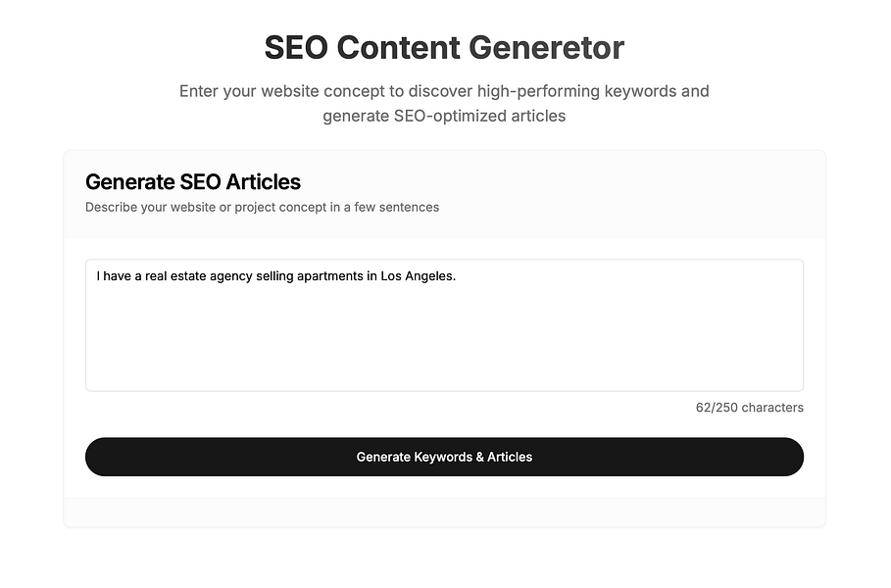Click the SEO Content Generetor title
Image resolution: width=891 pixels, height=588 pixels.
[444, 47]
